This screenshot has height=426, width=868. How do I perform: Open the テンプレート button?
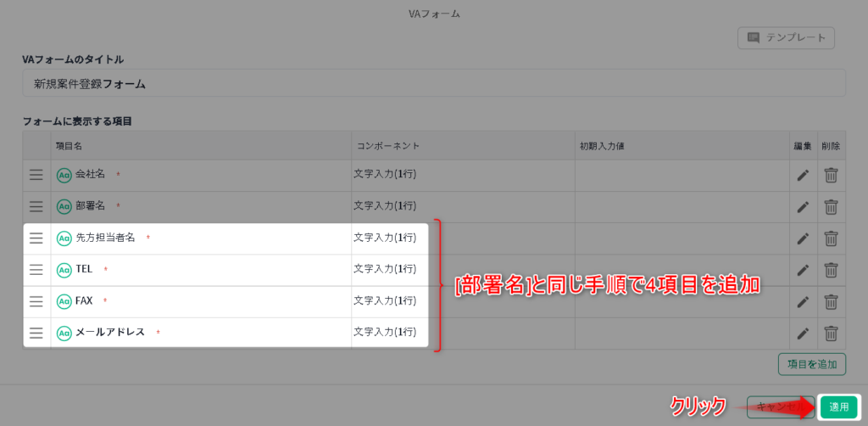point(786,37)
